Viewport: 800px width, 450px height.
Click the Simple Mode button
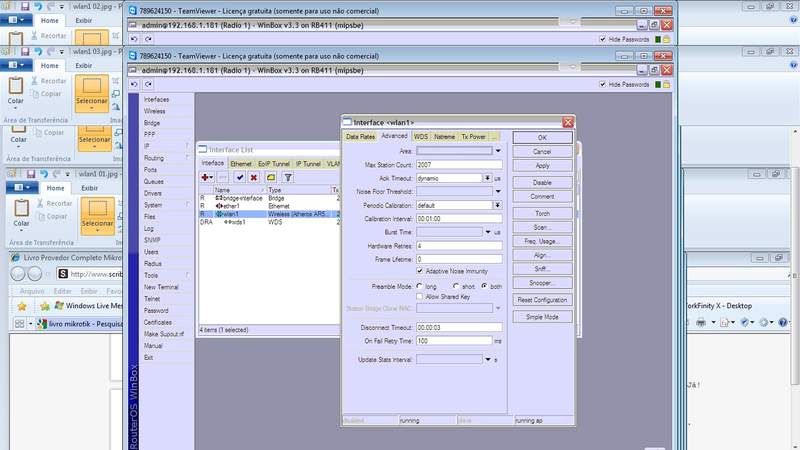(x=542, y=317)
